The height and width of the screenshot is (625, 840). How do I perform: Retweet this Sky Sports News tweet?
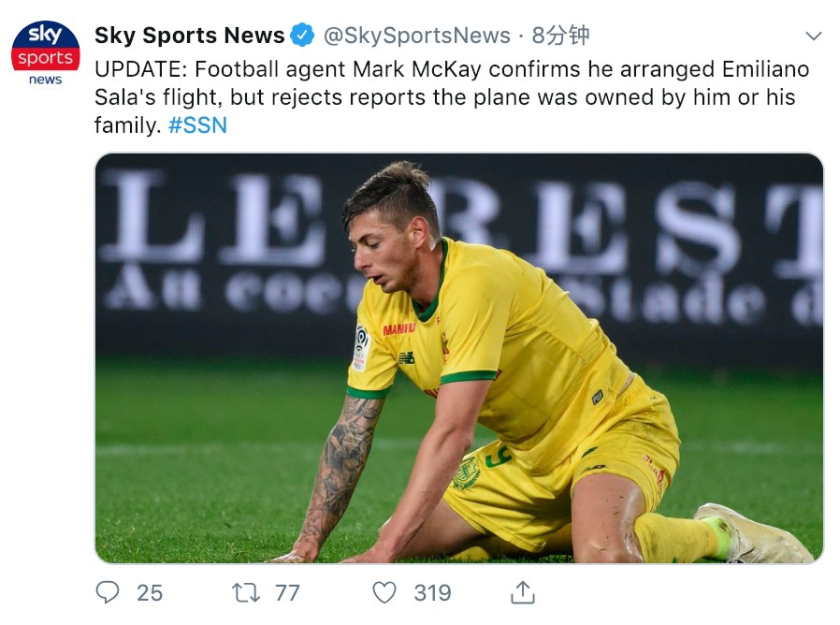[244, 592]
